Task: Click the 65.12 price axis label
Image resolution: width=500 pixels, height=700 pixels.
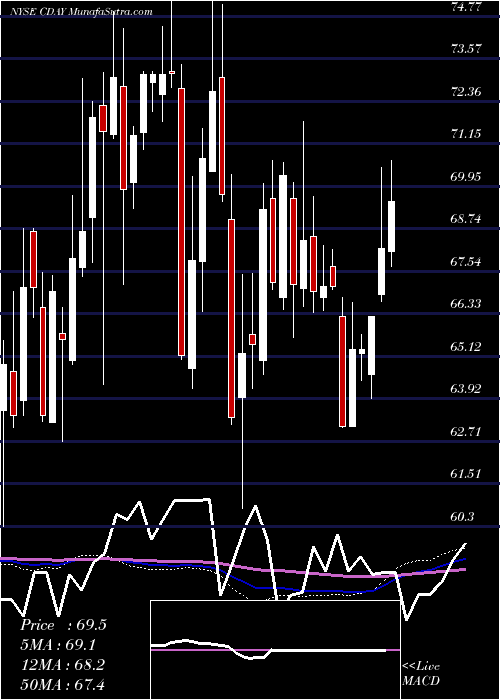Action: (466, 347)
